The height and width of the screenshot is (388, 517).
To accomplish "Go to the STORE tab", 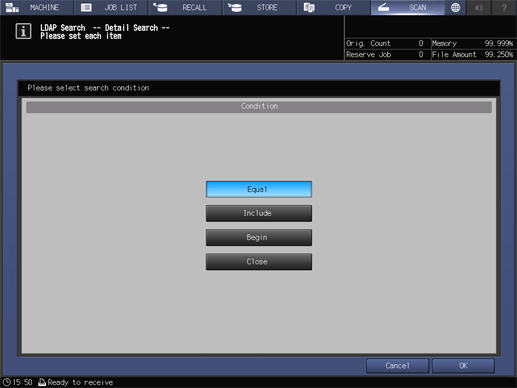I will 260,7.
